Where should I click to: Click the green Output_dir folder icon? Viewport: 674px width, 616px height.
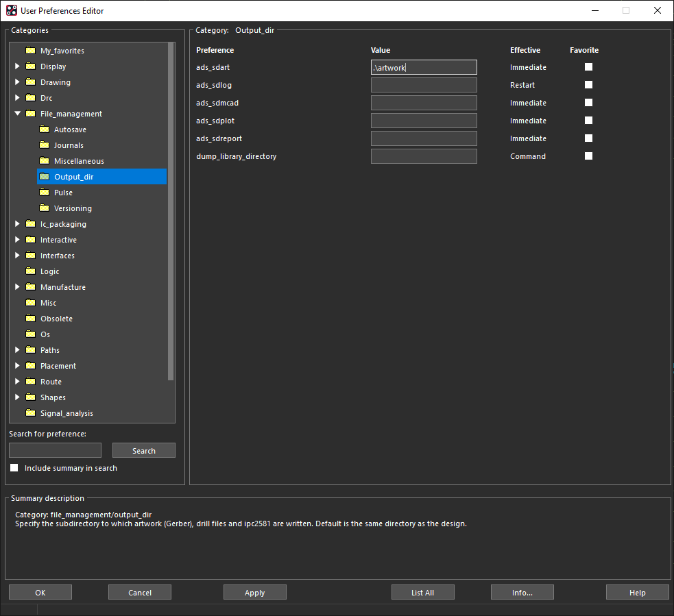click(x=45, y=176)
